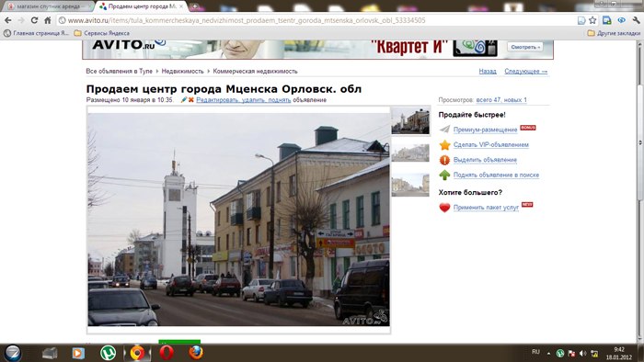This screenshot has width=644, height=362.
Task: Open Opera from the taskbar
Action: (x=167, y=353)
